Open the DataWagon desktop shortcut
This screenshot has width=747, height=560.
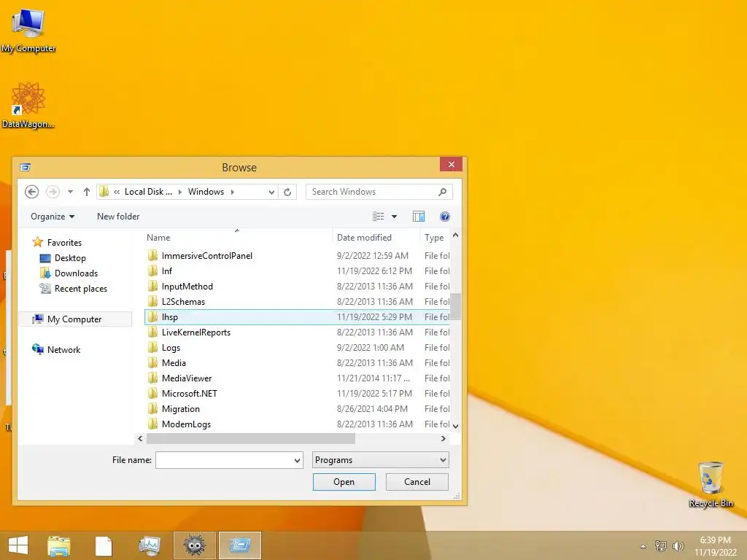pos(28,105)
